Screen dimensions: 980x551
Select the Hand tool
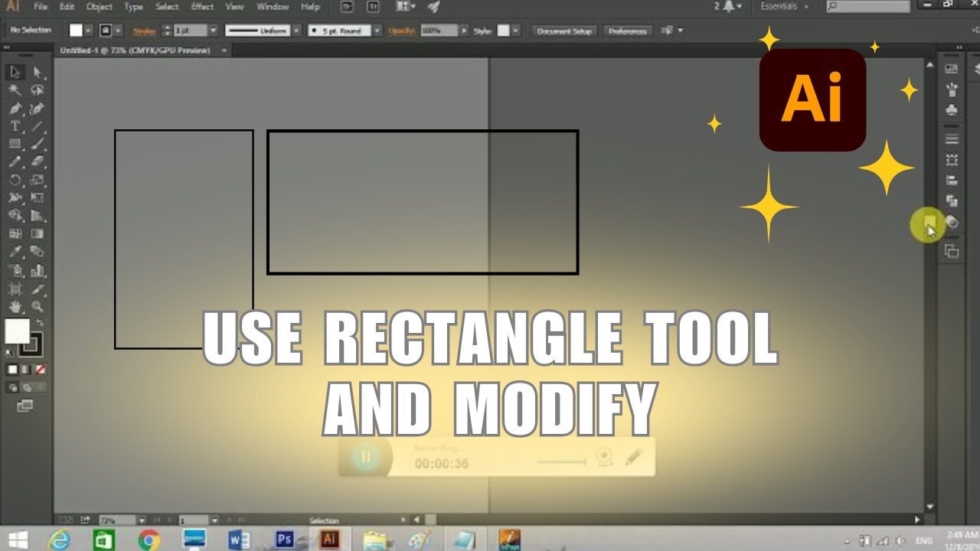[x=15, y=307]
